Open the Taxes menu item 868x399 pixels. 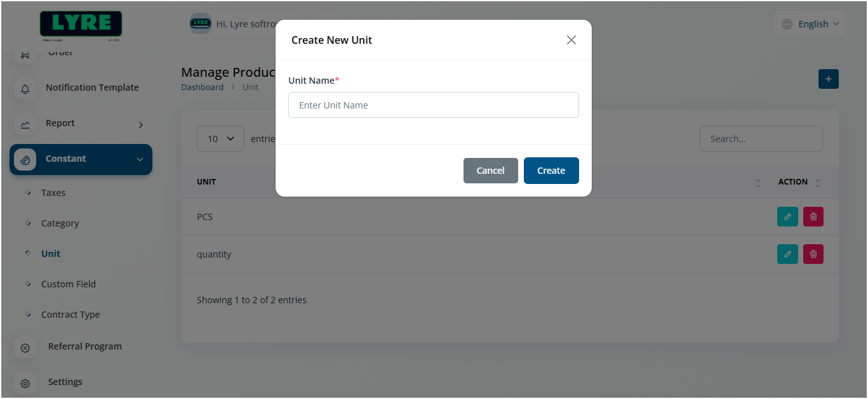coord(53,193)
